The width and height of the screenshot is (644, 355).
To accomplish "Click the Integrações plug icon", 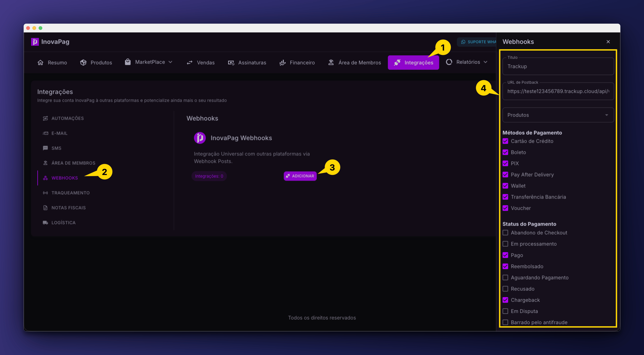I will (x=397, y=63).
